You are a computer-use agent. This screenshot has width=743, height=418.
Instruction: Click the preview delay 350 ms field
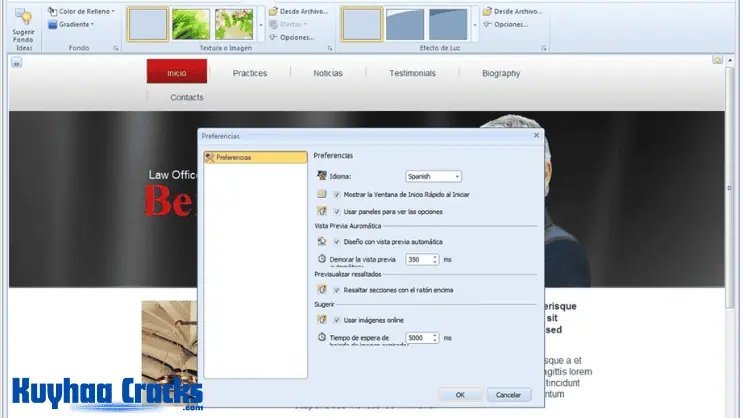(419, 259)
